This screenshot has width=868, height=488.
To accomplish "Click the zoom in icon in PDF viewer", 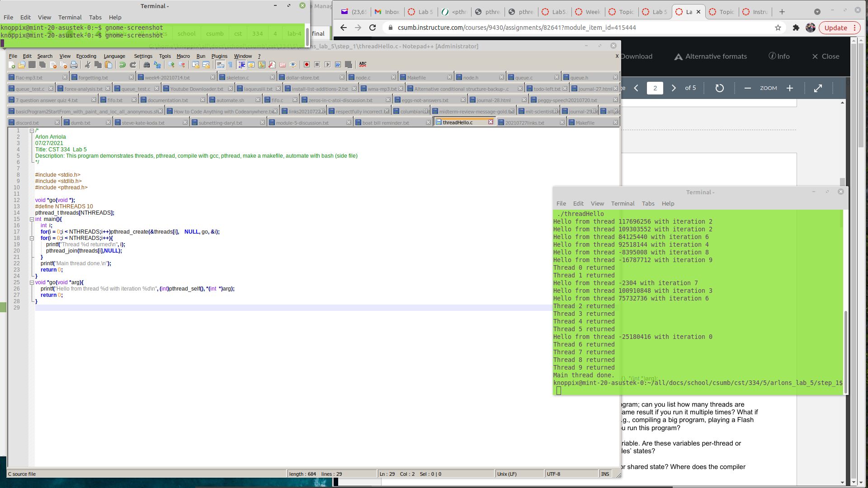I will [x=790, y=88].
